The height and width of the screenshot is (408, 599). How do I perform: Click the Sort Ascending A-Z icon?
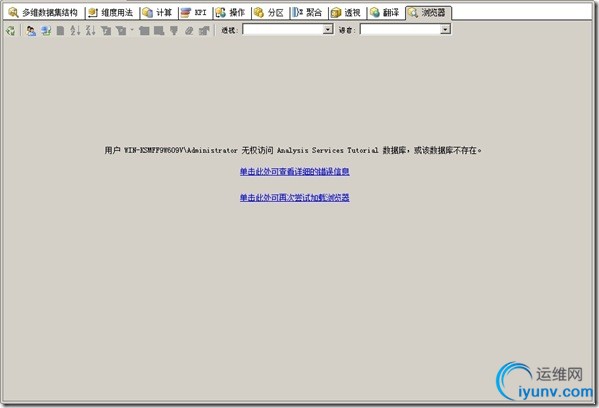pyautogui.click(x=75, y=31)
